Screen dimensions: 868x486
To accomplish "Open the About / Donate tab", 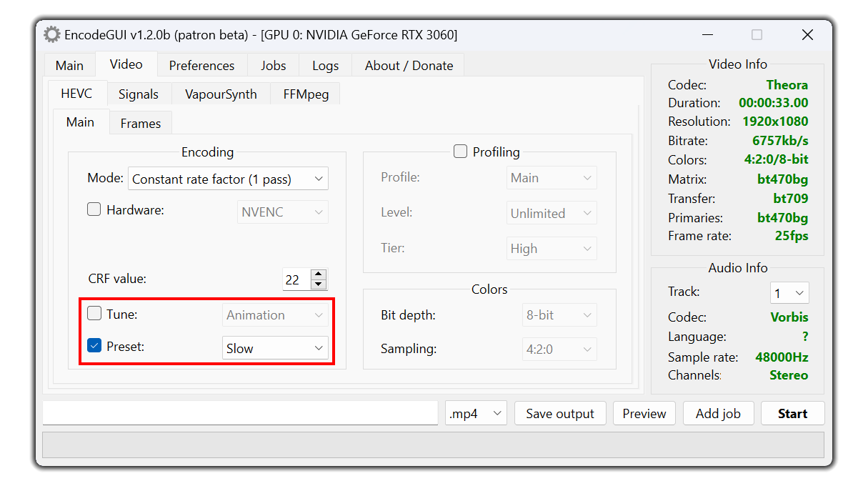I will tap(409, 65).
